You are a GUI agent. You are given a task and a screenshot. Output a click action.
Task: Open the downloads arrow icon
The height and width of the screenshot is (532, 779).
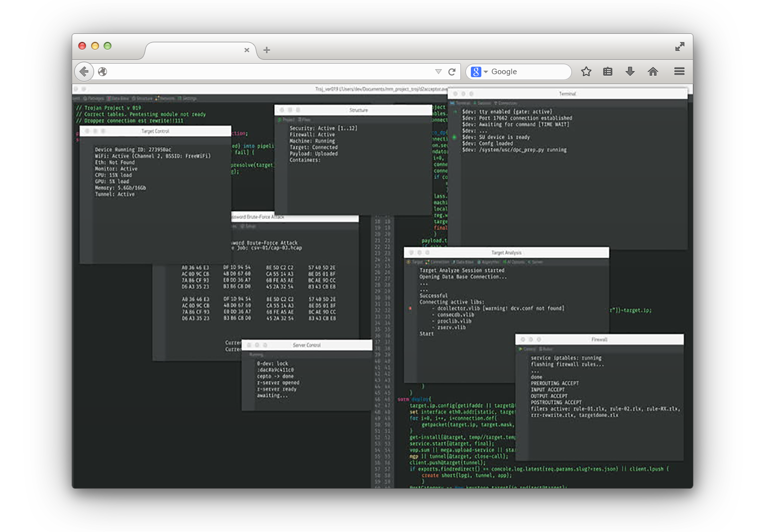click(630, 72)
